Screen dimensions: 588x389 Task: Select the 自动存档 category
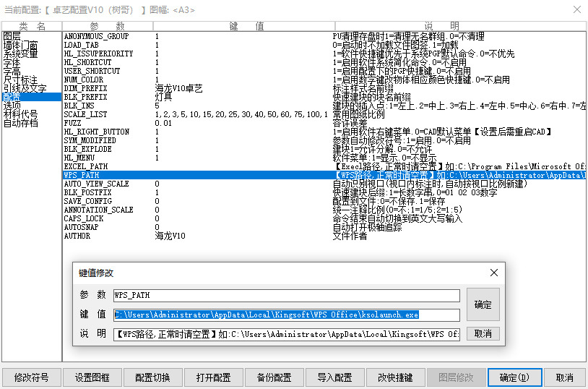click(21, 123)
